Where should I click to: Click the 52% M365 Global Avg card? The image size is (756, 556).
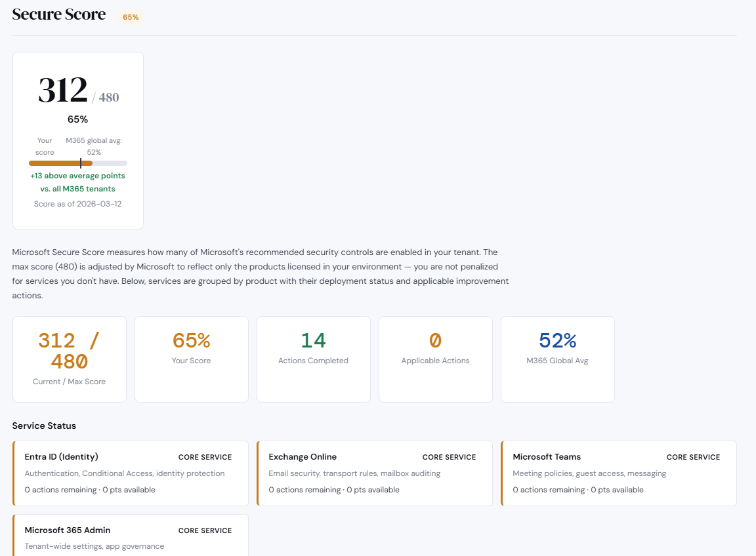click(x=557, y=359)
